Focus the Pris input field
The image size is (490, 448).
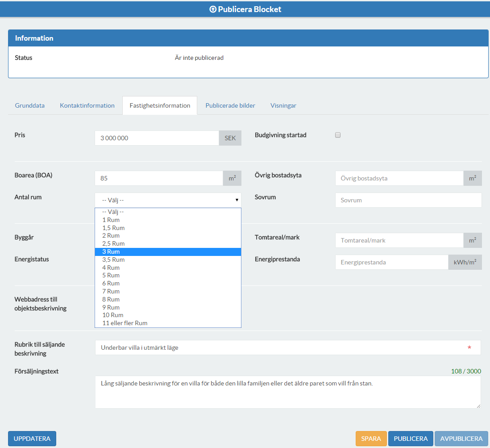(157, 138)
